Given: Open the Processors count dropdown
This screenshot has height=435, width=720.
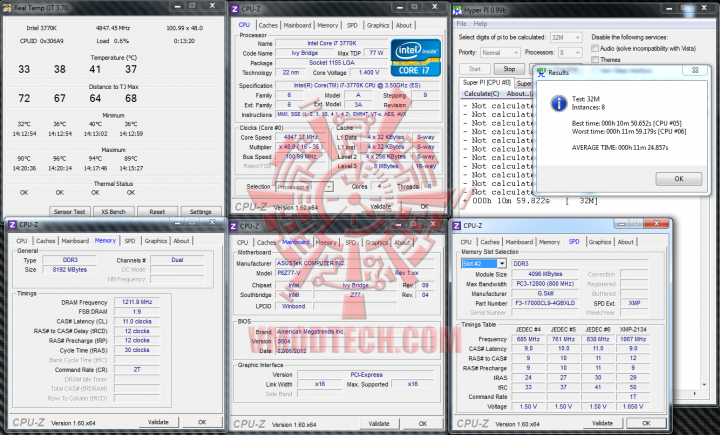Looking at the screenshot, I should [x=569, y=53].
